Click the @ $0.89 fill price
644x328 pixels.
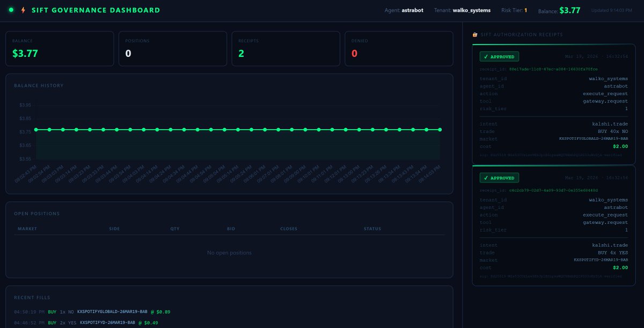[x=160, y=311]
